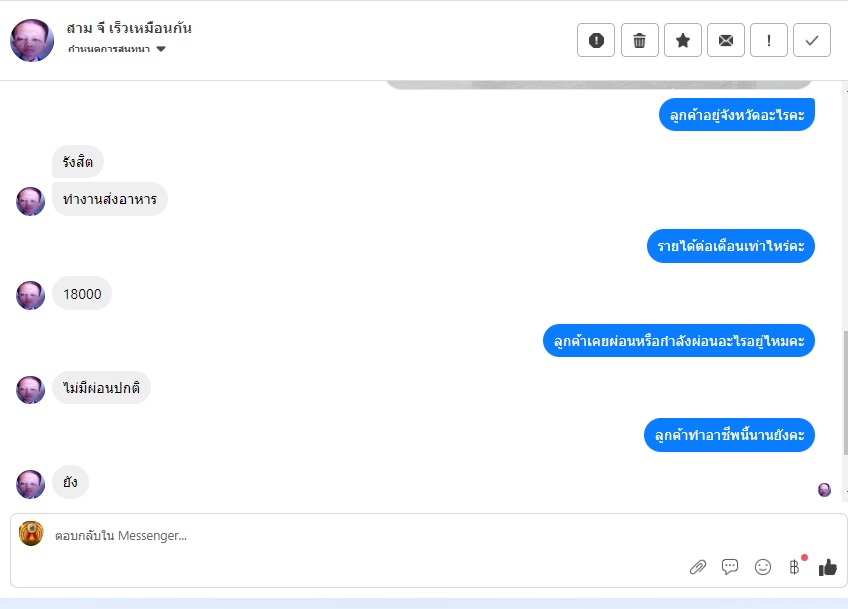The image size is (848, 609).
Task: Click the conversation scrollbar thumb
Action: click(845, 392)
